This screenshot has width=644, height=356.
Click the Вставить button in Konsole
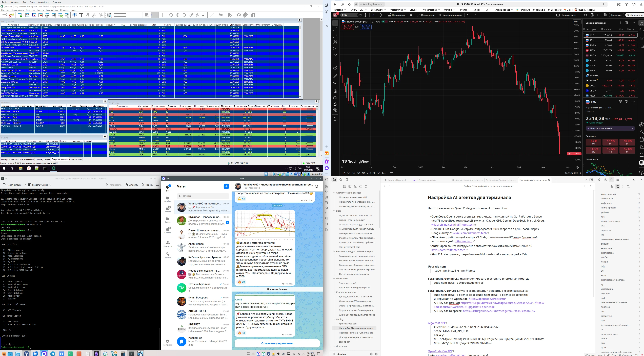point(132,185)
